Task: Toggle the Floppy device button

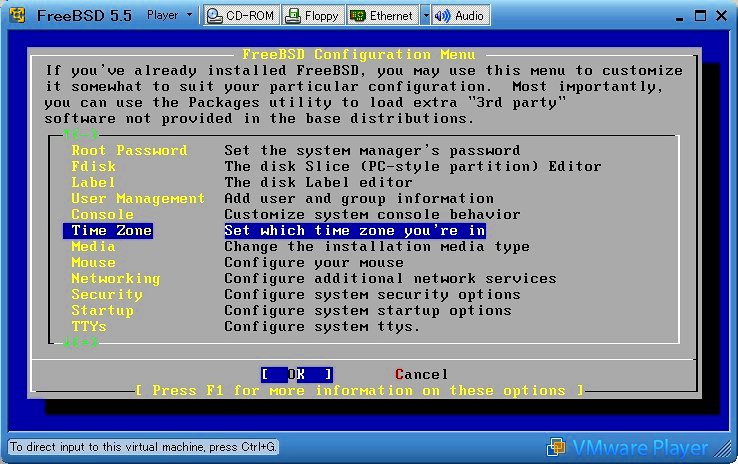Action: point(312,16)
